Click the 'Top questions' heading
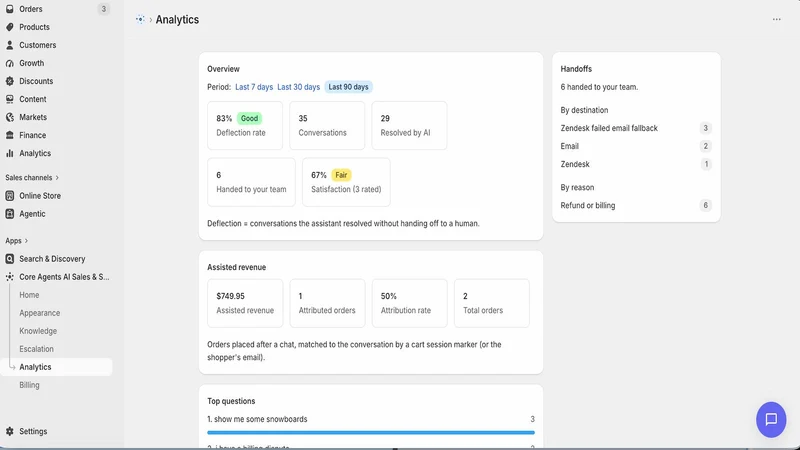This screenshot has width=800, height=450. point(231,401)
